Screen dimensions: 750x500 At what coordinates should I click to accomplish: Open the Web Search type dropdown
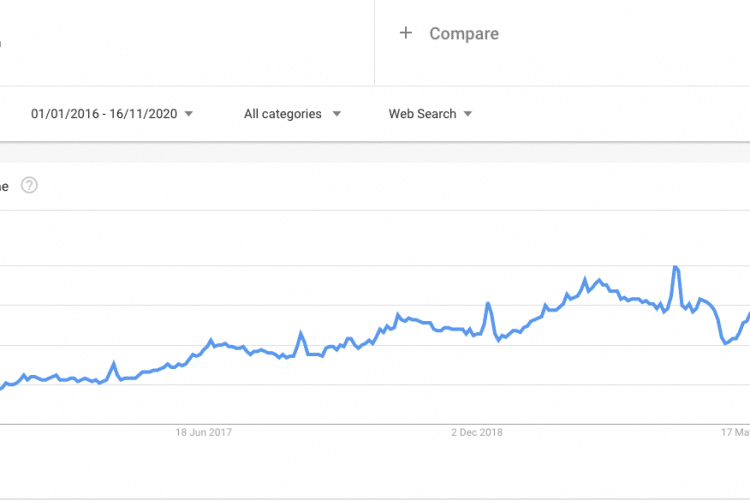[x=422, y=114]
